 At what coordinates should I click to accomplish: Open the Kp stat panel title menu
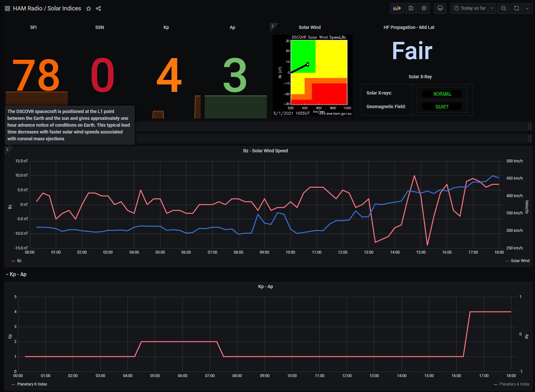pyautogui.click(x=166, y=27)
